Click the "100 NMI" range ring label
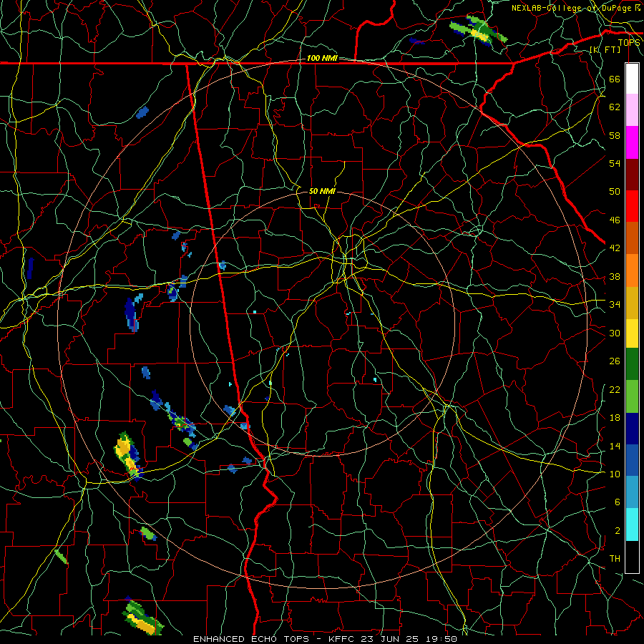Screen dimensions: 644x644 click(322, 59)
